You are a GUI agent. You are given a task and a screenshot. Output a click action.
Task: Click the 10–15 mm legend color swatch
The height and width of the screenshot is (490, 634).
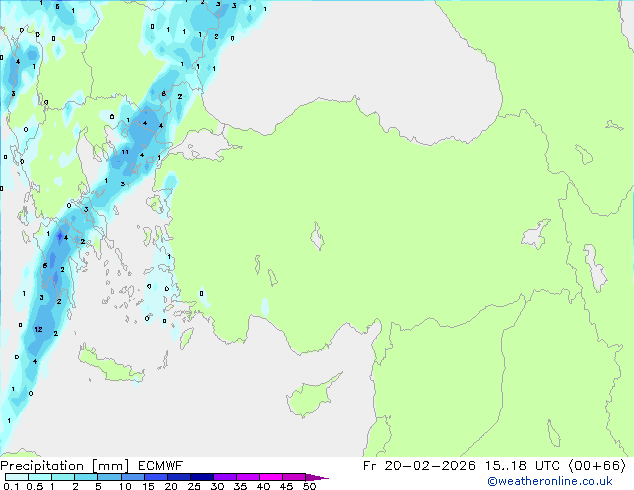[132, 477]
